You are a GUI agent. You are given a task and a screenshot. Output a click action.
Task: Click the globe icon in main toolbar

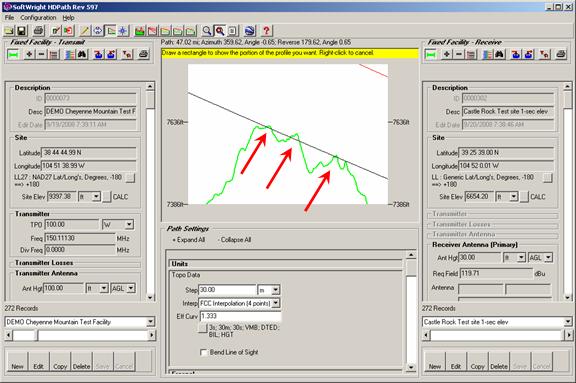click(x=249, y=31)
